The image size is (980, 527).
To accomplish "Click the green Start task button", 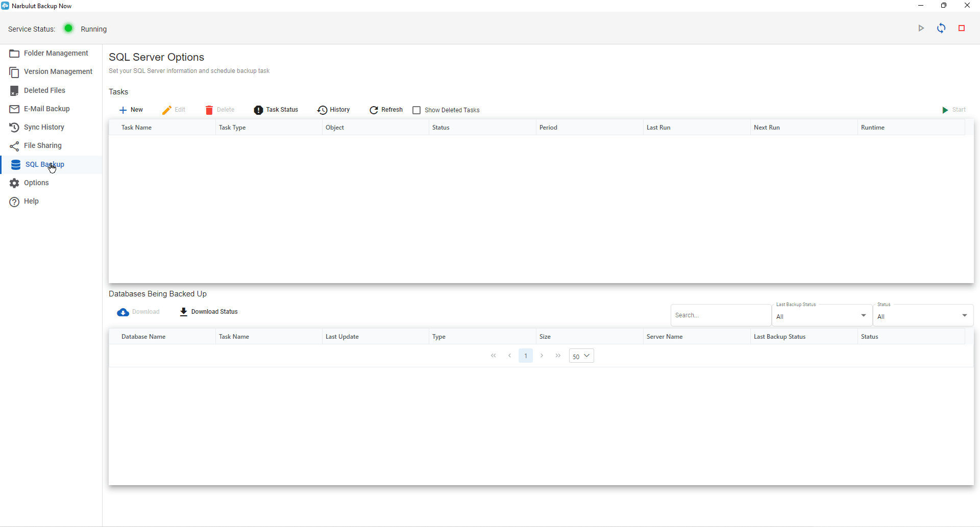I will (x=953, y=110).
